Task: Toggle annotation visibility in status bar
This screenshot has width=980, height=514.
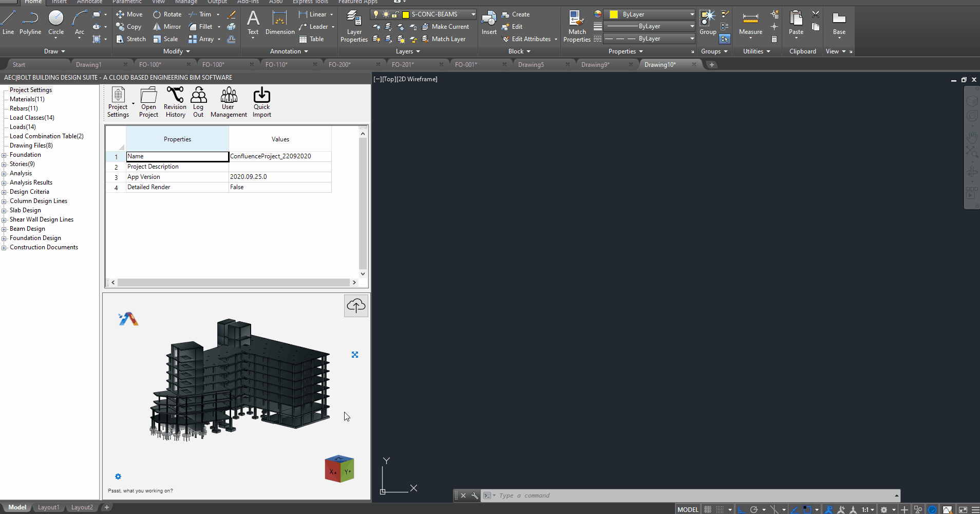Action: coord(828,509)
